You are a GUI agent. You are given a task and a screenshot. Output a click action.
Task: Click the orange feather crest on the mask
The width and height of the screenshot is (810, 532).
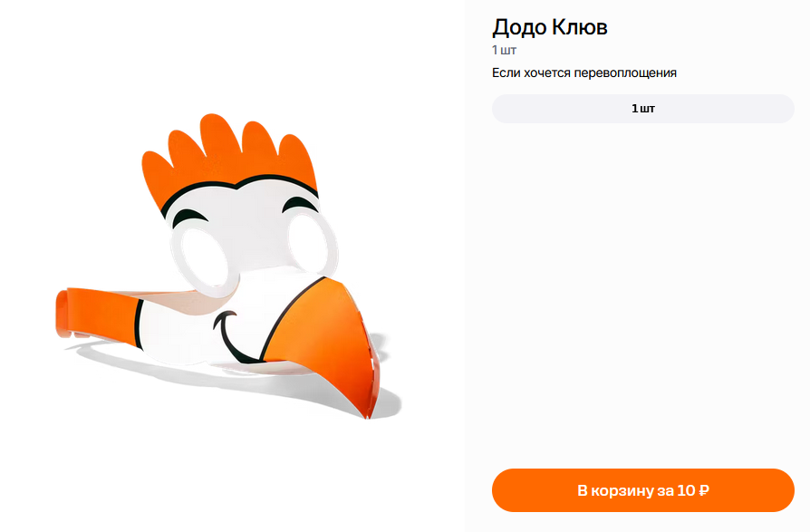coord(227,155)
